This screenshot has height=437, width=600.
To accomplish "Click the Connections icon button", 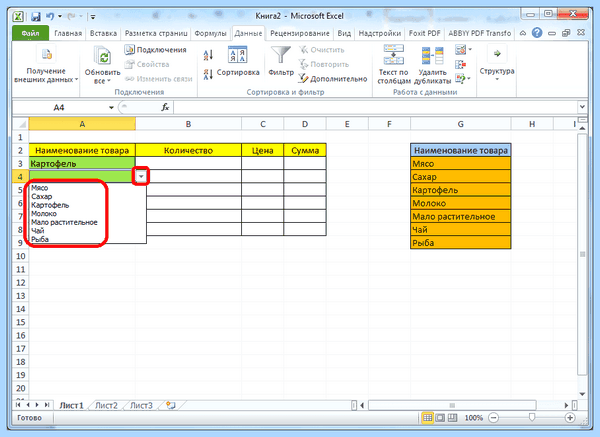I will (x=129, y=49).
